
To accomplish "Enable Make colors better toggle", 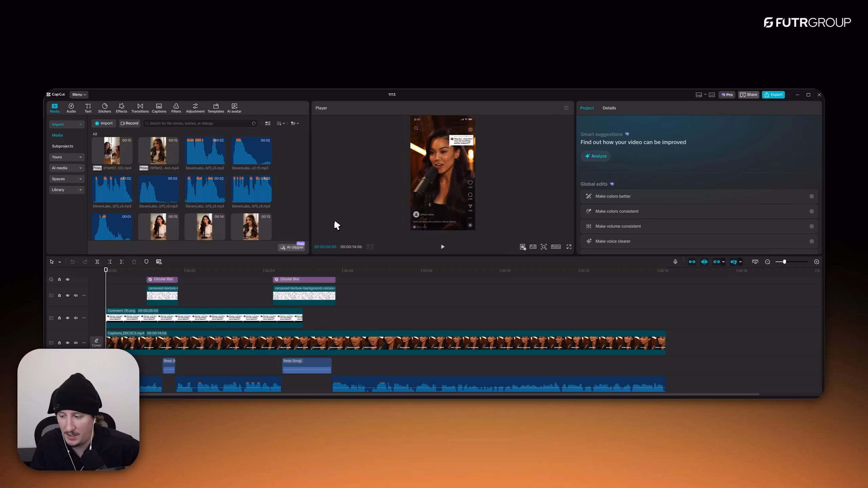I will tap(811, 196).
